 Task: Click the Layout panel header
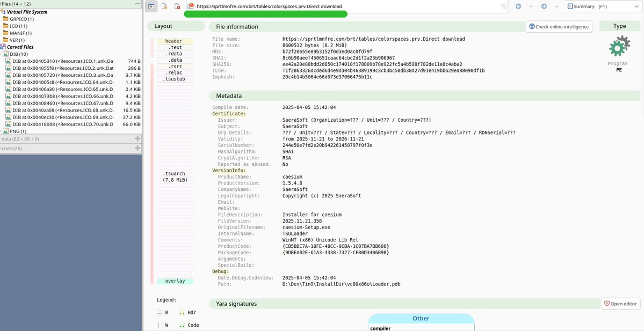tap(176, 26)
